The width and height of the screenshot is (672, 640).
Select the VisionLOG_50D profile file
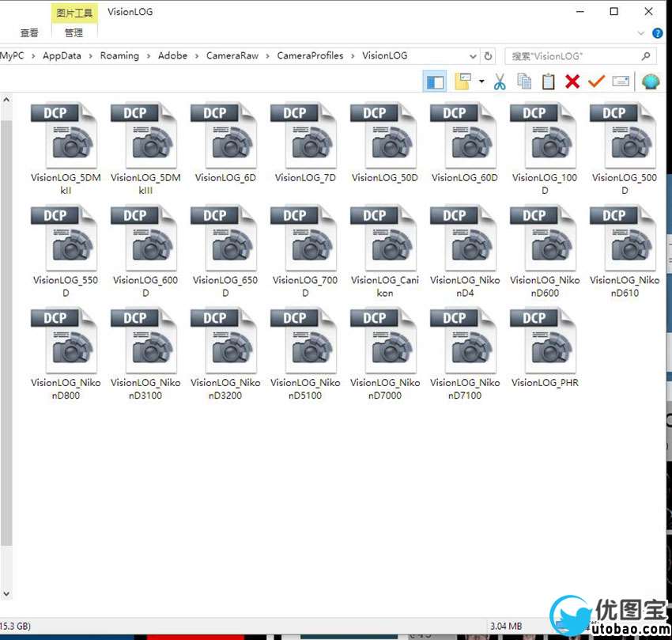pos(385,143)
